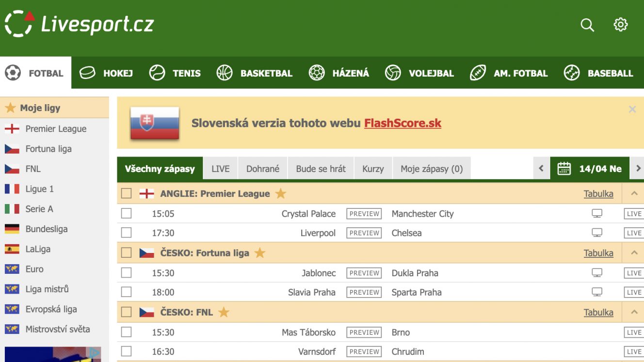Click the star next to ČESKO: Fortuna liga

[x=260, y=252]
